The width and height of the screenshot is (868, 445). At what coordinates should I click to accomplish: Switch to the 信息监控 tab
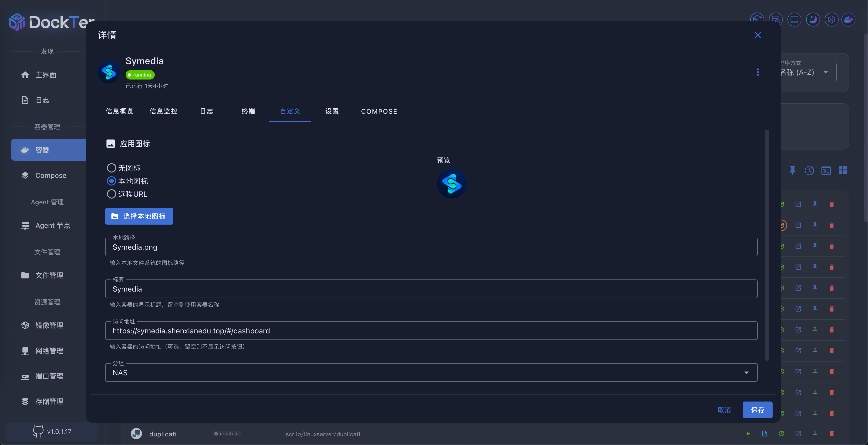coord(163,111)
